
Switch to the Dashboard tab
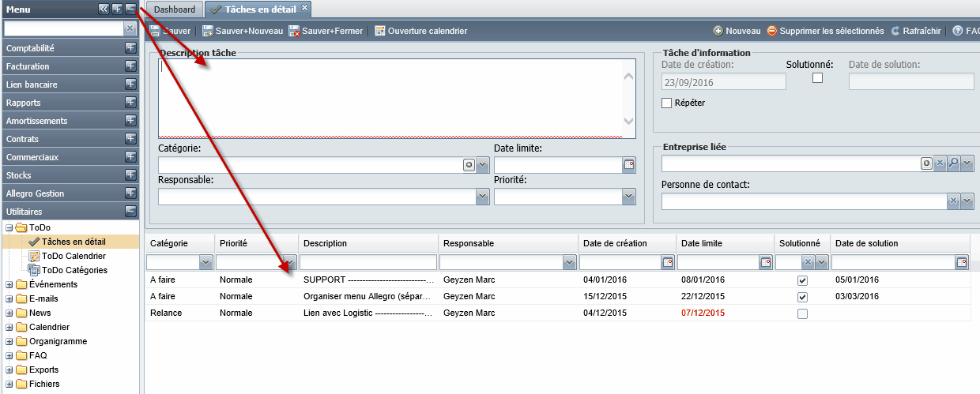174,9
